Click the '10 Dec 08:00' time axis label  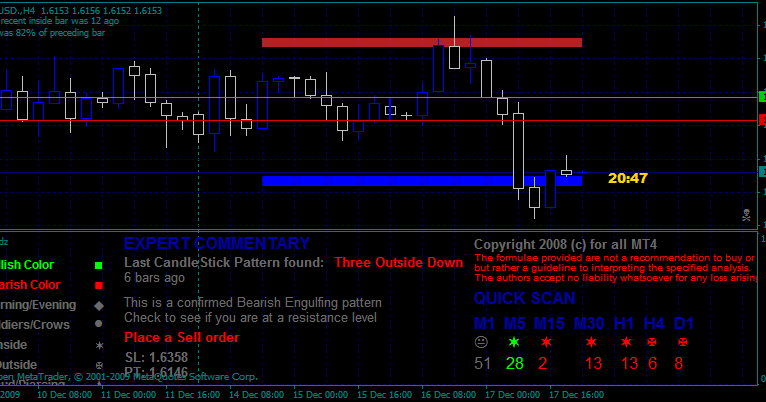tap(64, 395)
